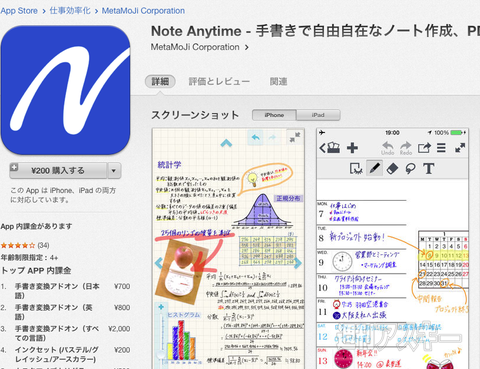Image resolution: width=480 pixels, height=369 pixels.
Task: Select the text T tool icon
Action: point(429,169)
